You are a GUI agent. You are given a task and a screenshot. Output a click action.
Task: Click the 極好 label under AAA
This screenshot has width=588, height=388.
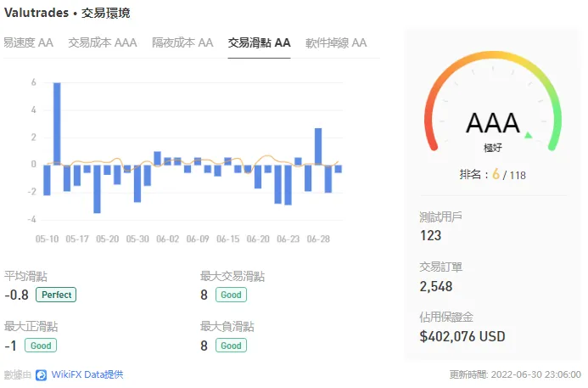tap(493, 148)
